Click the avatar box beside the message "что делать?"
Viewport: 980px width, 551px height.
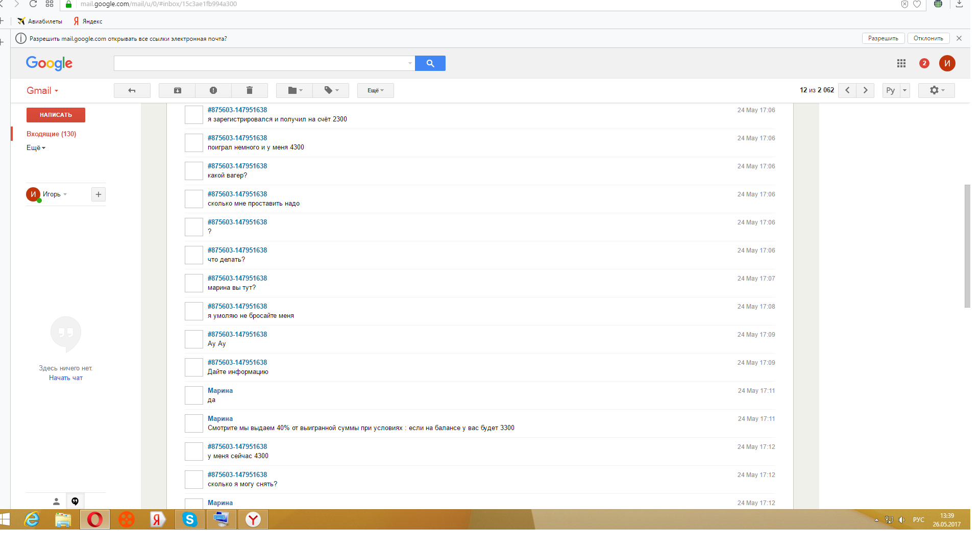193,255
